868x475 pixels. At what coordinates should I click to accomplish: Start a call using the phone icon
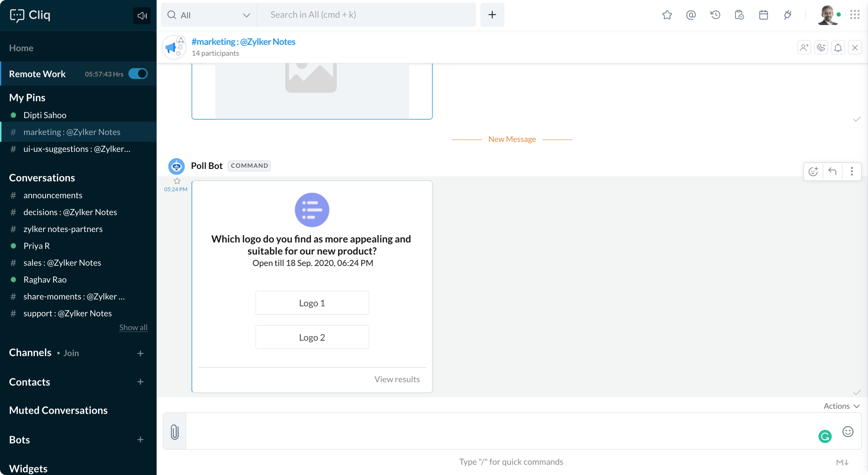tap(821, 48)
